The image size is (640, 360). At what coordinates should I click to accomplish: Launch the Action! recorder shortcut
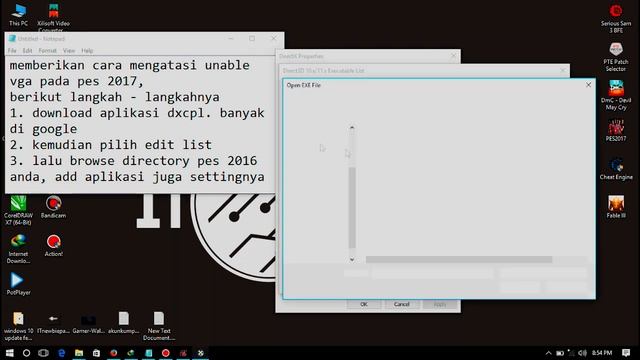[53, 245]
